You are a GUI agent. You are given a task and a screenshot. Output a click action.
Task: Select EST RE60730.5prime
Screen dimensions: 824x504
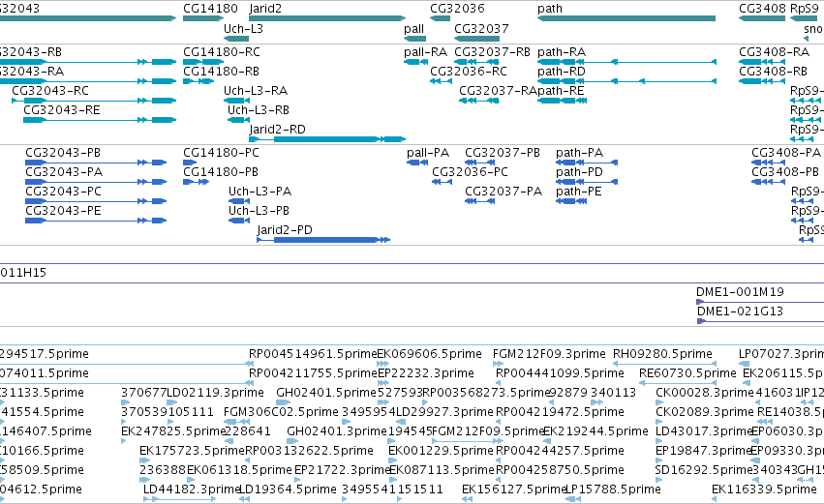pyautogui.click(x=687, y=373)
